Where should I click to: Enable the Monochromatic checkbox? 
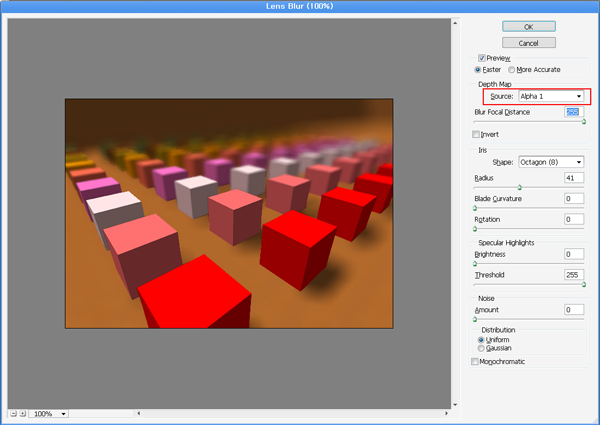click(475, 361)
